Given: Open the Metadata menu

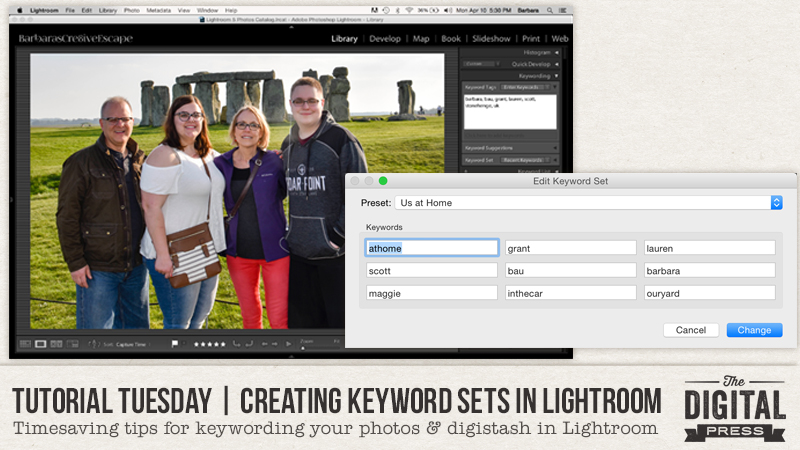Looking at the screenshot, I should tap(159, 10).
